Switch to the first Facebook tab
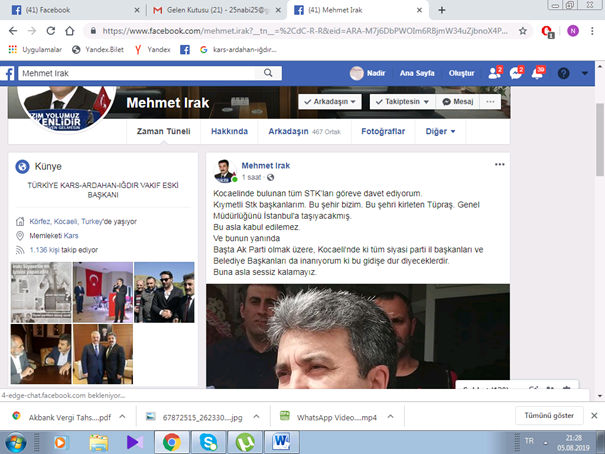 [x=75, y=10]
